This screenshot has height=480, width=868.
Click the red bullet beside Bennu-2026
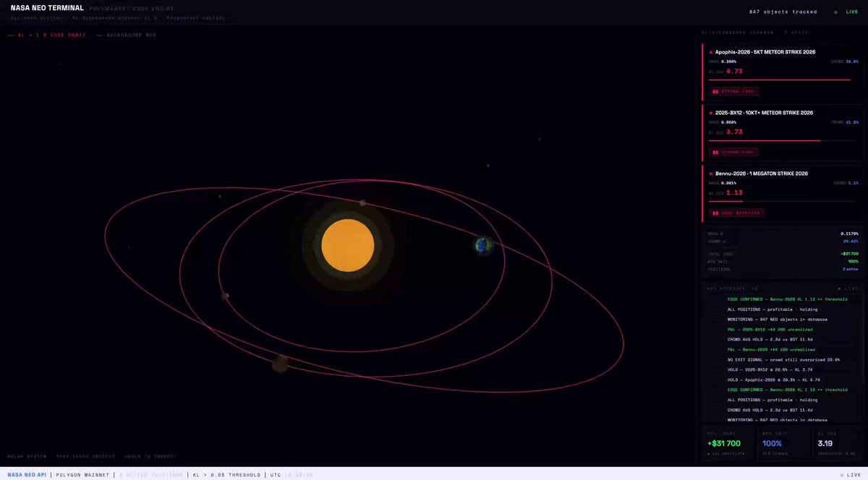[x=711, y=173]
